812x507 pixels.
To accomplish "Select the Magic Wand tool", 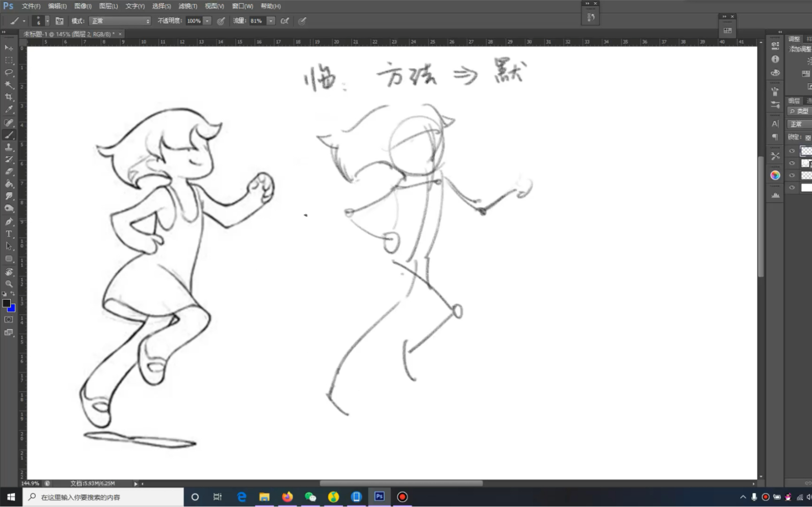I will click(x=9, y=85).
